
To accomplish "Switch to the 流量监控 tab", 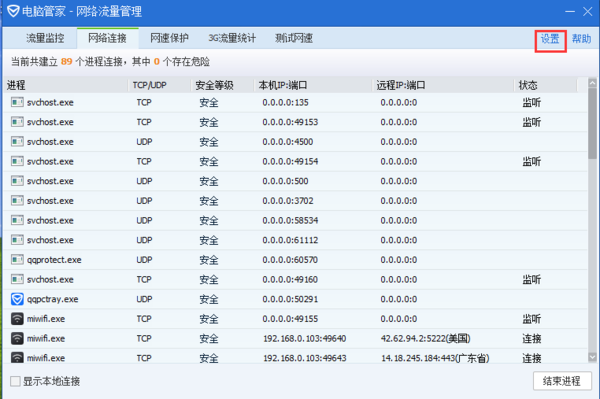I will pyautogui.click(x=45, y=38).
